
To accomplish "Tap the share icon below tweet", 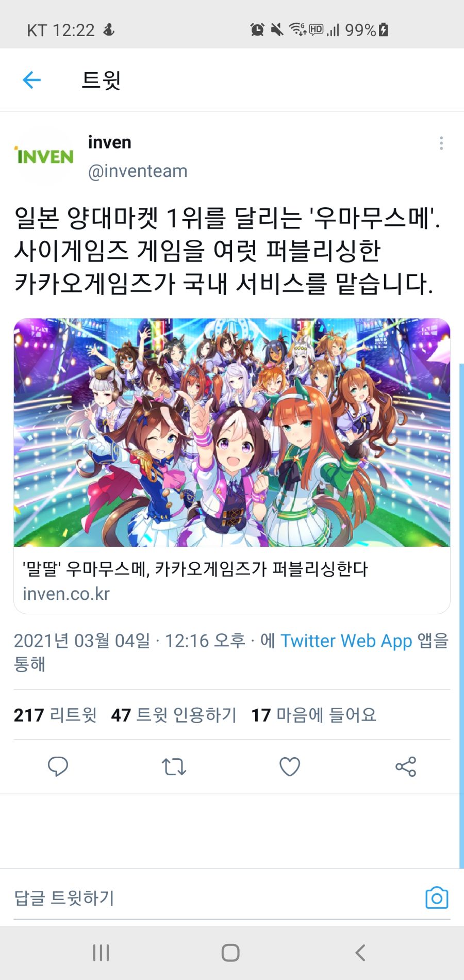I will point(406,767).
